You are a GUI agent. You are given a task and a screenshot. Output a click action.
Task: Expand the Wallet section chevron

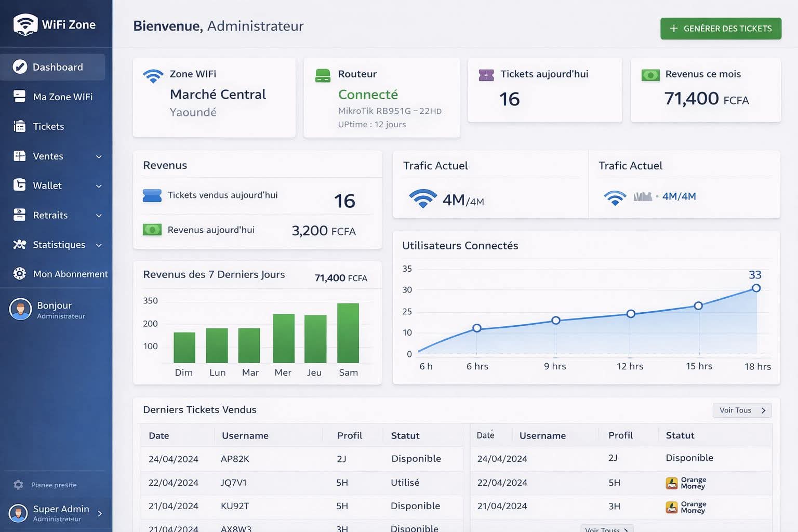[99, 185]
